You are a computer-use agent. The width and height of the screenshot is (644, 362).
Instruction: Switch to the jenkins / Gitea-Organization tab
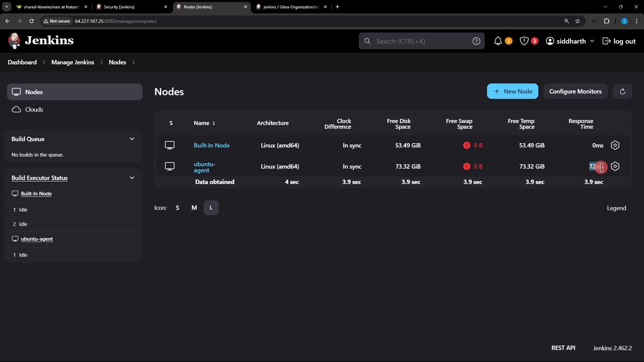[x=292, y=7]
